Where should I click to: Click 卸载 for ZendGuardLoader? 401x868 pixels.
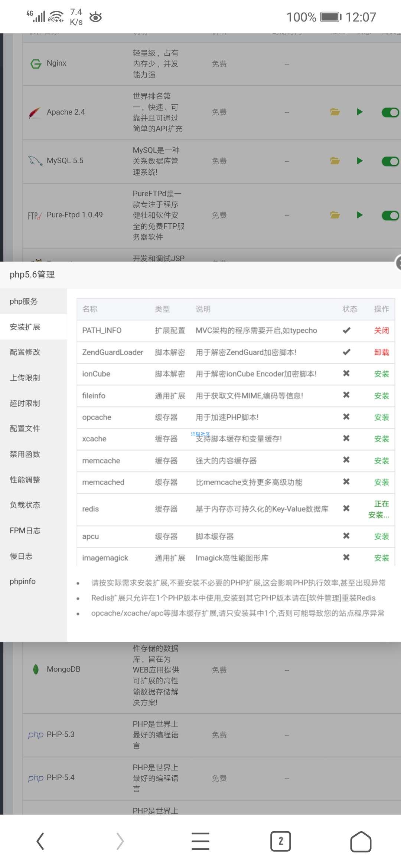pyautogui.click(x=381, y=352)
